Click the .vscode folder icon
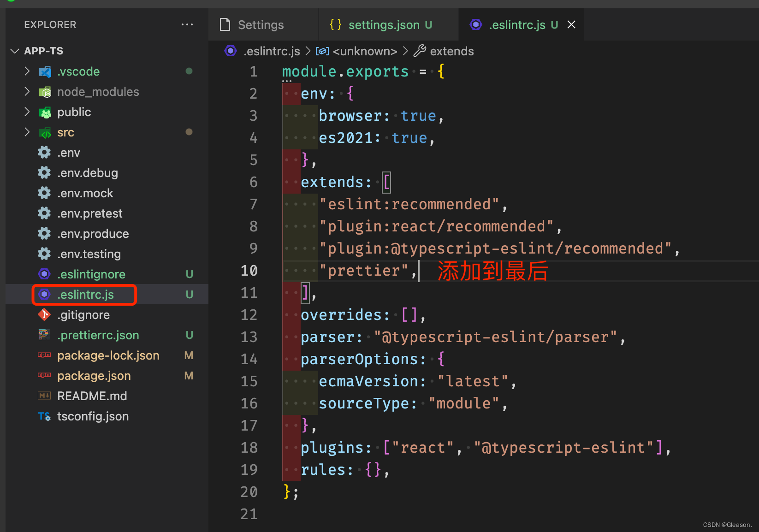The height and width of the screenshot is (532, 759). (45, 72)
